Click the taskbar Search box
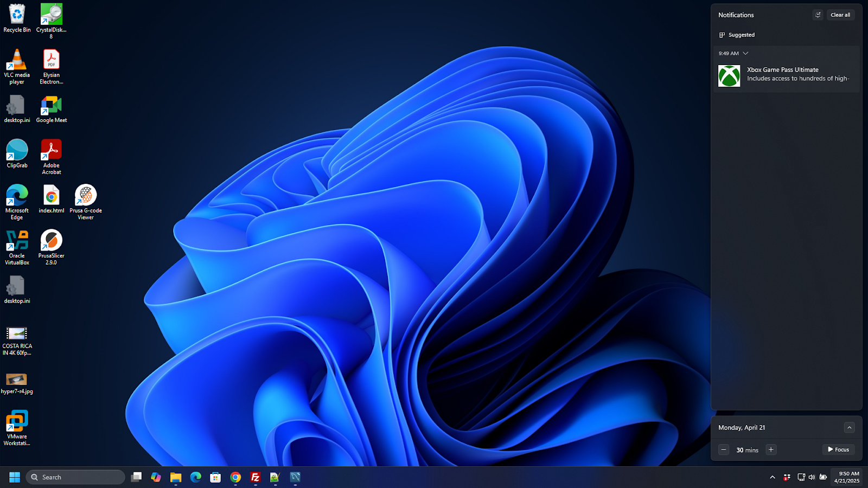 click(x=75, y=477)
